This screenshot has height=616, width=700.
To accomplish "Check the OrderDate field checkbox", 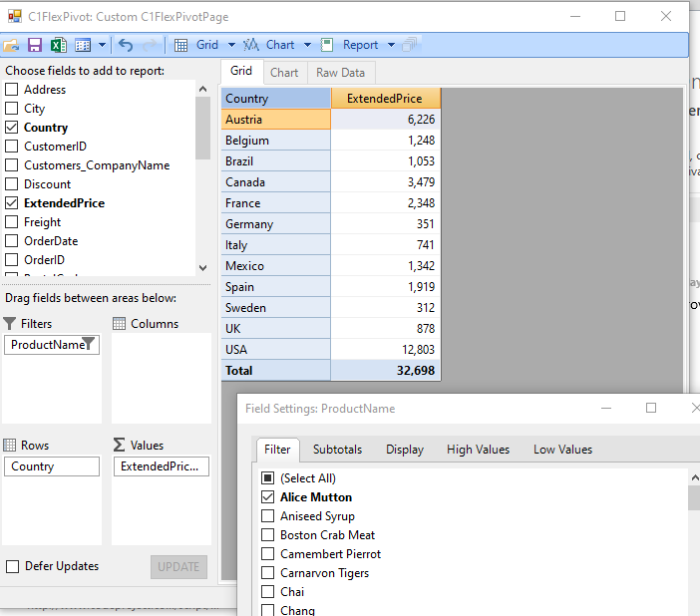I will [x=12, y=241].
